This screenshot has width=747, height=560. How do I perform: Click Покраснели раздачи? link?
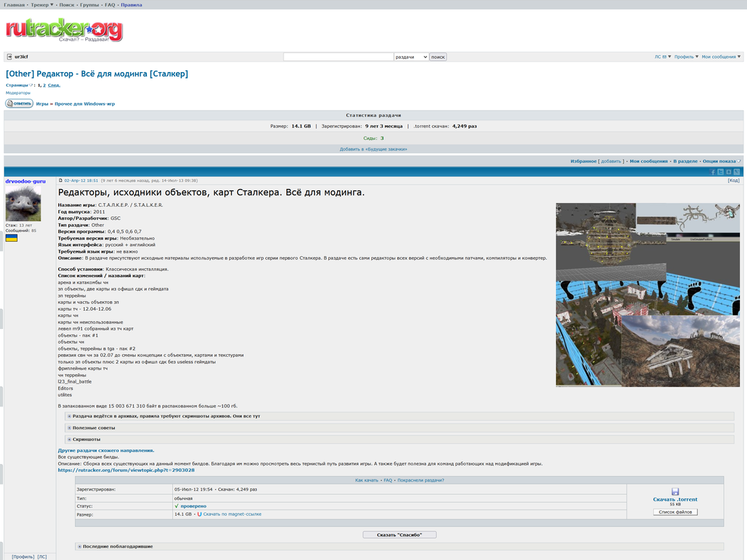tap(421, 480)
